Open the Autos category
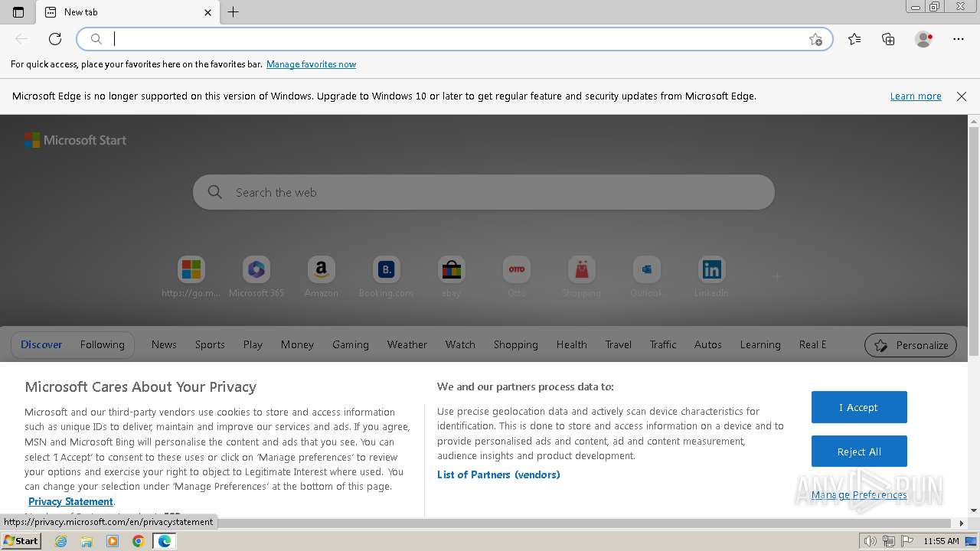Image resolution: width=980 pixels, height=551 pixels. (x=708, y=345)
